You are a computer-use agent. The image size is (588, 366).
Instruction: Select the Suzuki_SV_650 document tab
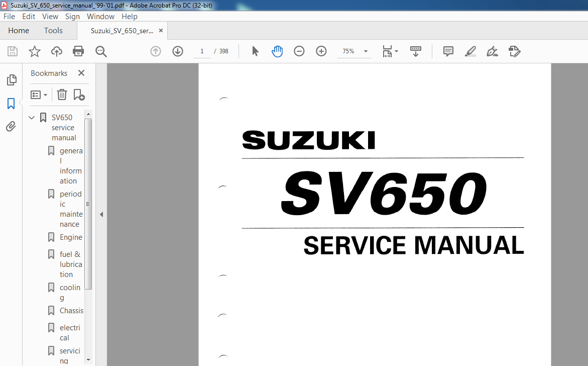pyautogui.click(x=122, y=31)
